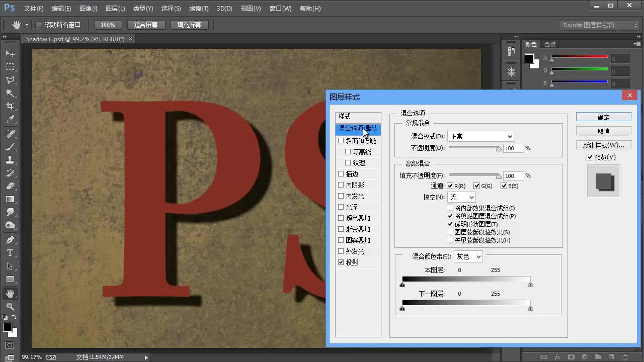Open workspace dropdown Dolphin 图层样式篇
Image resolution: width=644 pixels, height=362 pixels.
pyautogui.click(x=599, y=25)
